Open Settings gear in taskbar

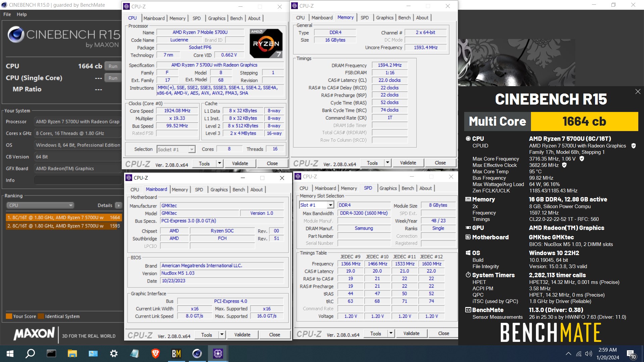point(114,354)
